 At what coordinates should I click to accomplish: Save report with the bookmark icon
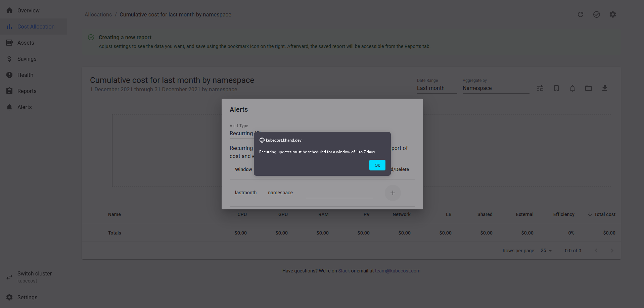click(556, 88)
